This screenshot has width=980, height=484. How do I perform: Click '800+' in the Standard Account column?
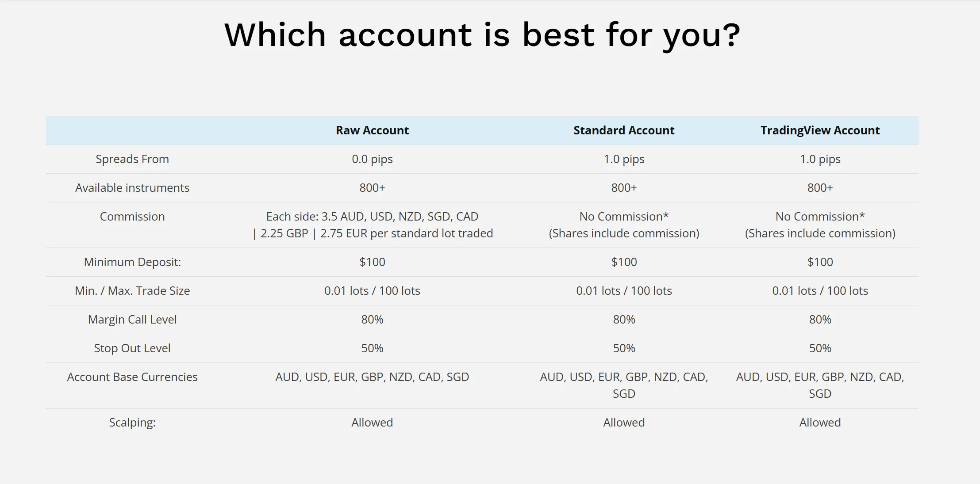pos(624,188)
